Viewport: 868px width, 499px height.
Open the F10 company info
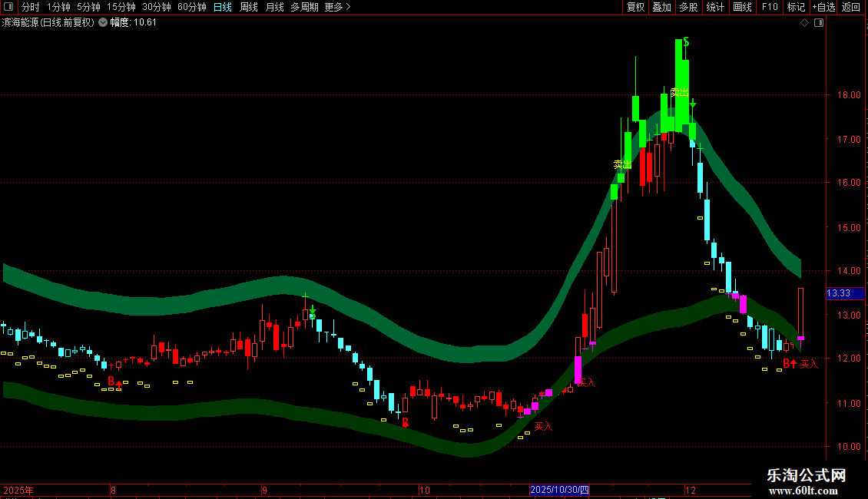point(770,7)
